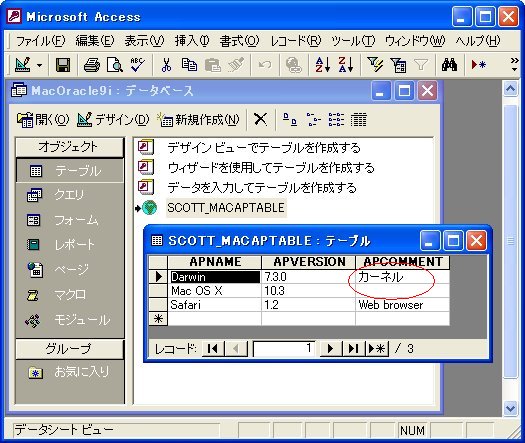Viewport: 525px width, 443px height.
Task: Click the Cut scissors icon
Action: [x=166, y=65]
